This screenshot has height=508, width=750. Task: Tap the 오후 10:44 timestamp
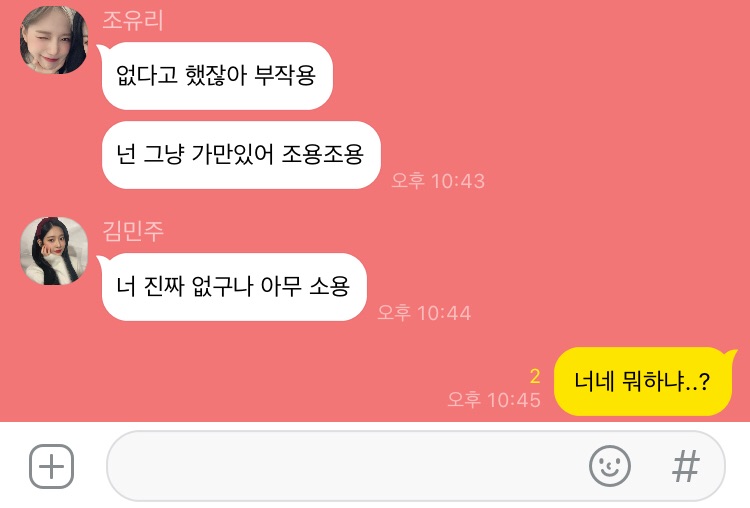(x=424, y=313)
